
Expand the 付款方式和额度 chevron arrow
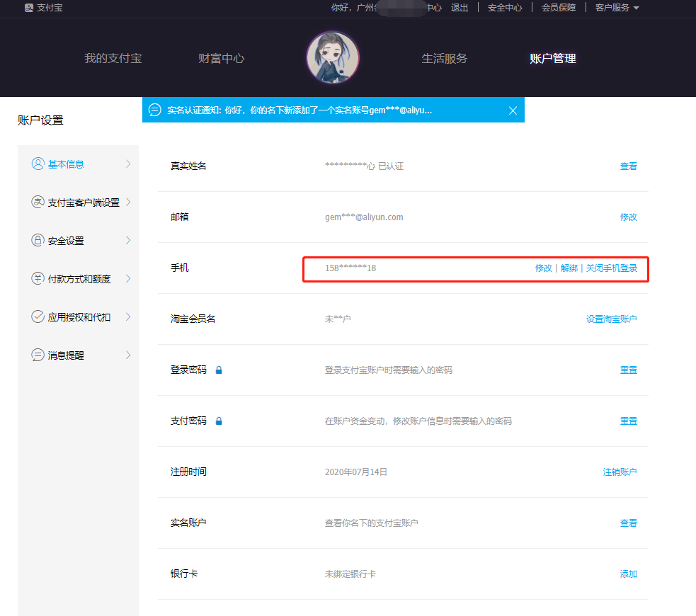click(128, 278)
